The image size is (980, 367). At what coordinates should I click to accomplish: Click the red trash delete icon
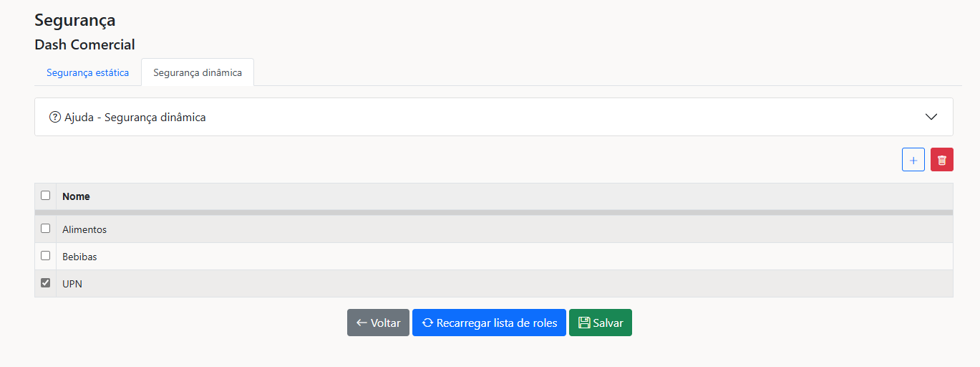pyautogui.click(x=941, y=160)
